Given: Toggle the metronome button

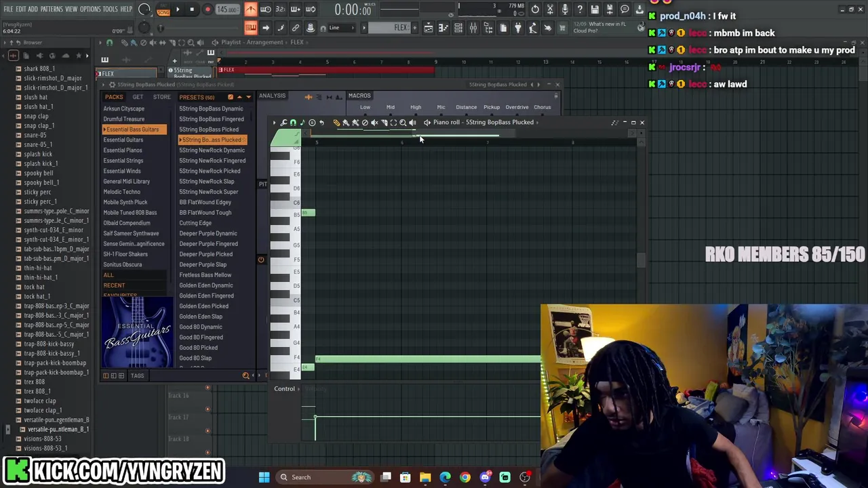Looking at the screenshot, I should coord(251,9).
